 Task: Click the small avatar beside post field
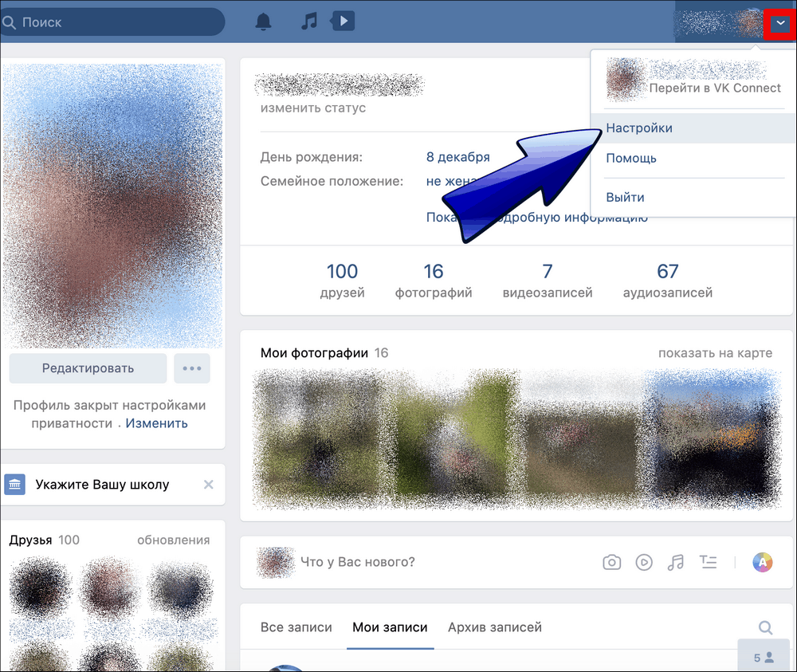[x=276, y=562]
